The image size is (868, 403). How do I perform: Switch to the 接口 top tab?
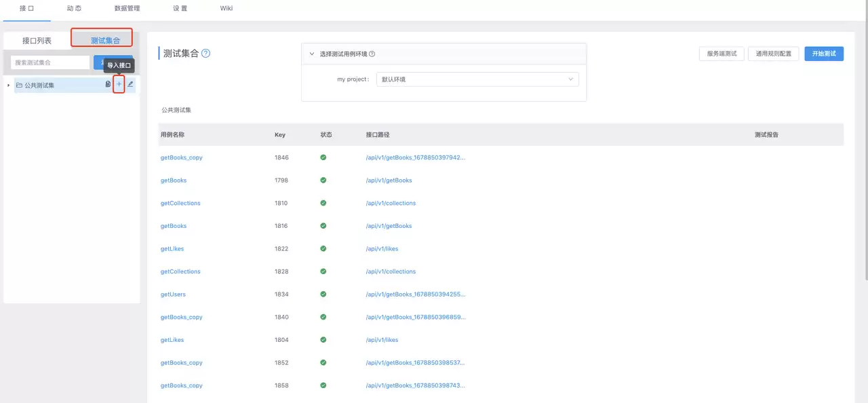(x=26, y=8)
